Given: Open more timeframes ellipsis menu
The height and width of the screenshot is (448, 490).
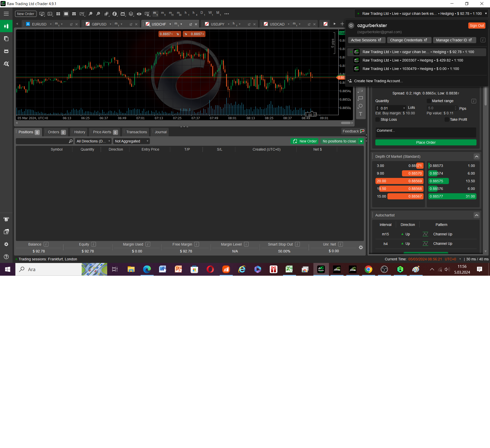Looking at the screenshot, I should point(227,14).
